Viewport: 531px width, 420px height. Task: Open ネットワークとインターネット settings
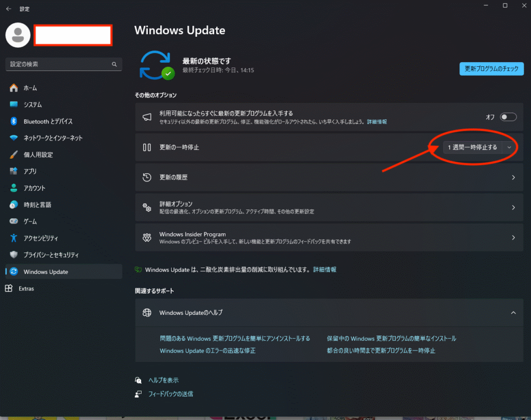coord(64,138)
